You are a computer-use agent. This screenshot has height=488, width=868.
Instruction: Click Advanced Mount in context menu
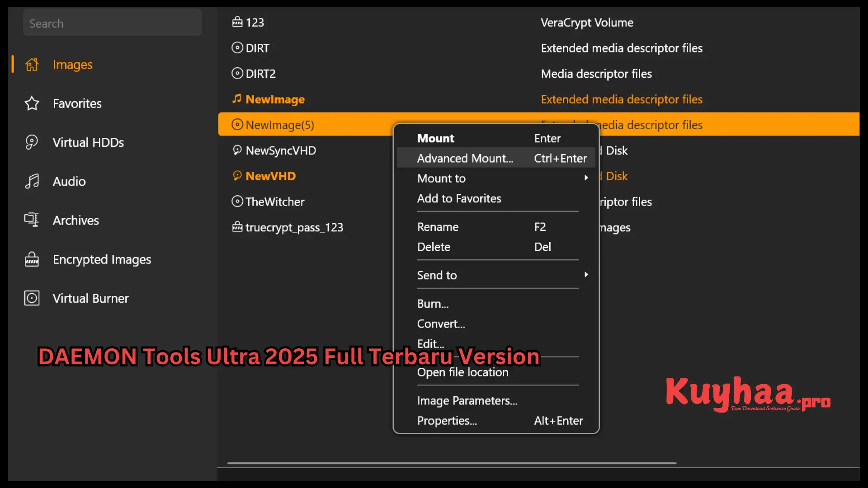[x=465, y=158]
